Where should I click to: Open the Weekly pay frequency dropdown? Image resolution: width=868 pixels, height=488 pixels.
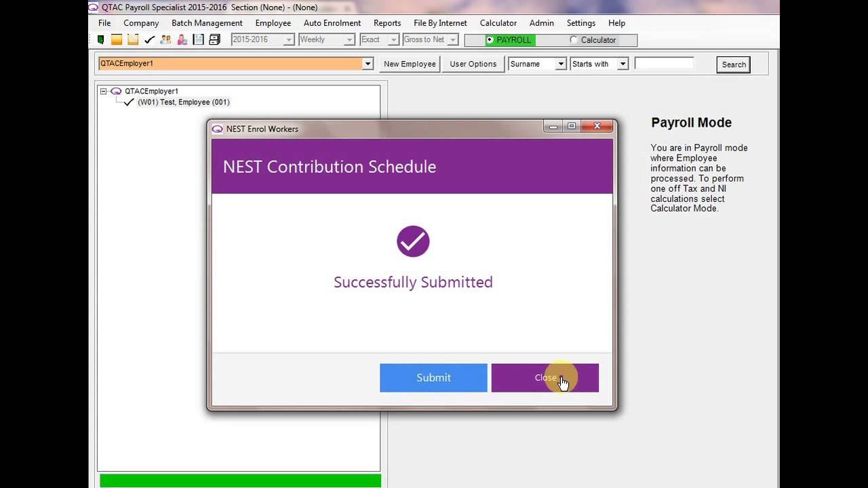point(349,40)
